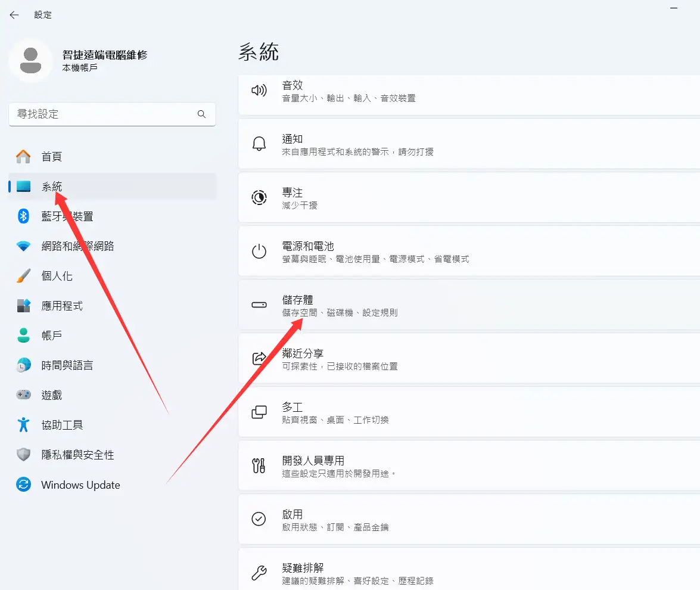Click the Windows Update sync icon
700x590 pixels.
coord(23,485)
